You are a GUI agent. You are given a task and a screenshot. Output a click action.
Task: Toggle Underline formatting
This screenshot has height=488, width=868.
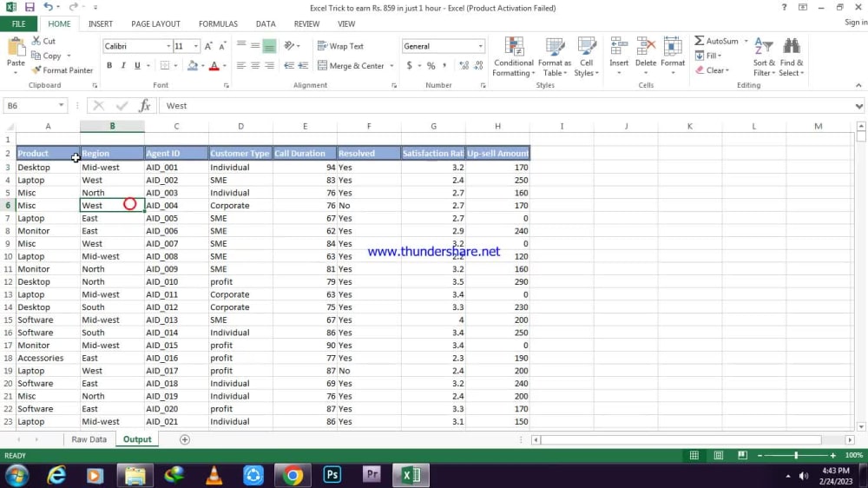coord(137,66)
